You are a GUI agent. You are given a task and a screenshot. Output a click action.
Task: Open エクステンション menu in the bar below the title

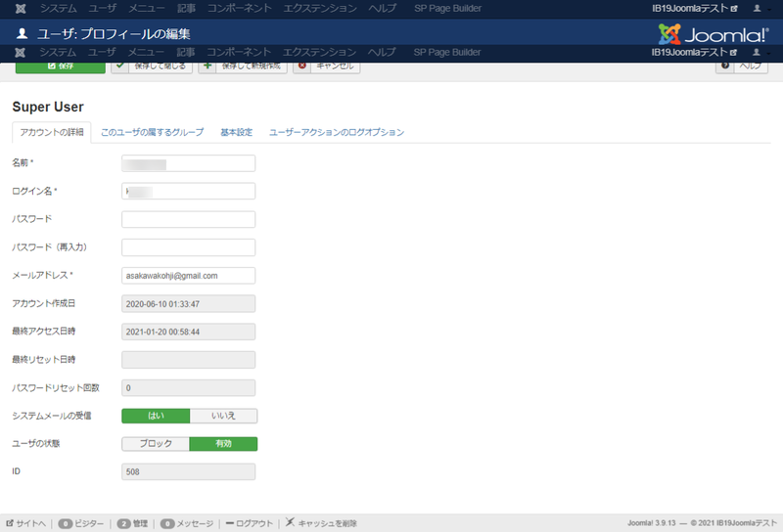(320, 53)
